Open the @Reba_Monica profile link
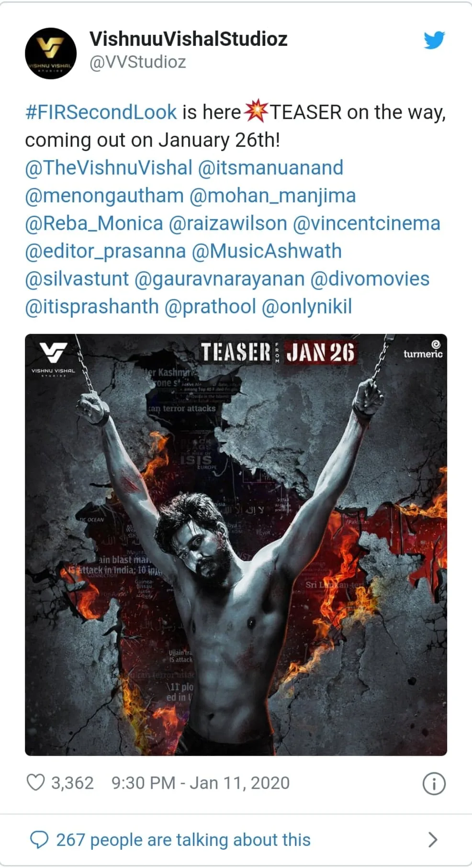This screenshot has height=868, width=472. click(94, 223)
